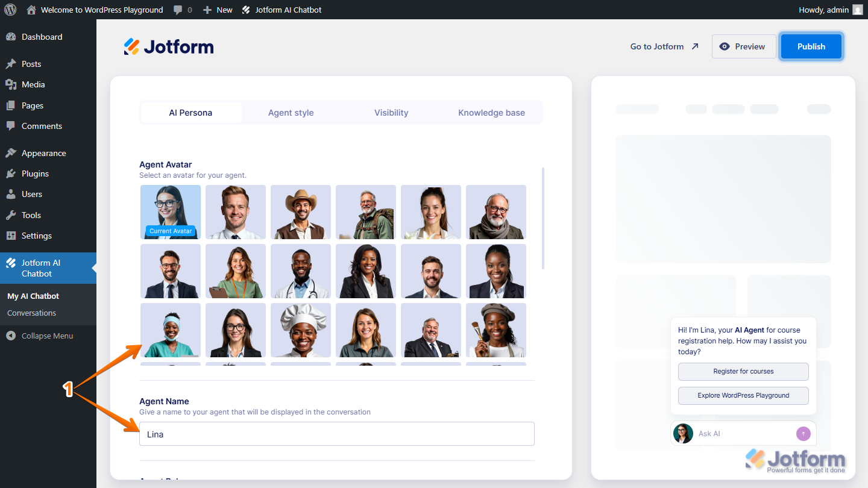868x488 pixels.
Task: Open Jotform AI Chatbot from the top admin bar
Action: point(281,10)
